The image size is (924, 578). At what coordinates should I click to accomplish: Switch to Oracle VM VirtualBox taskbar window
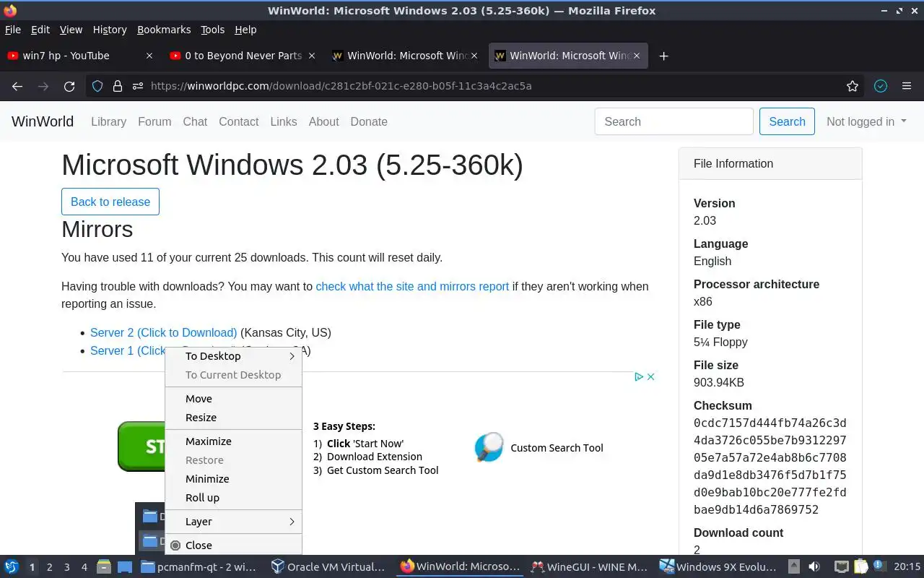tap(328, 567)
